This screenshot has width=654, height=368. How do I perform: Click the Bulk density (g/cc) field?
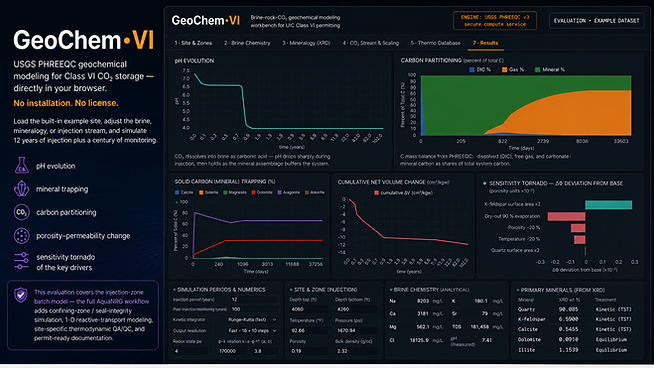click(356, 351)
